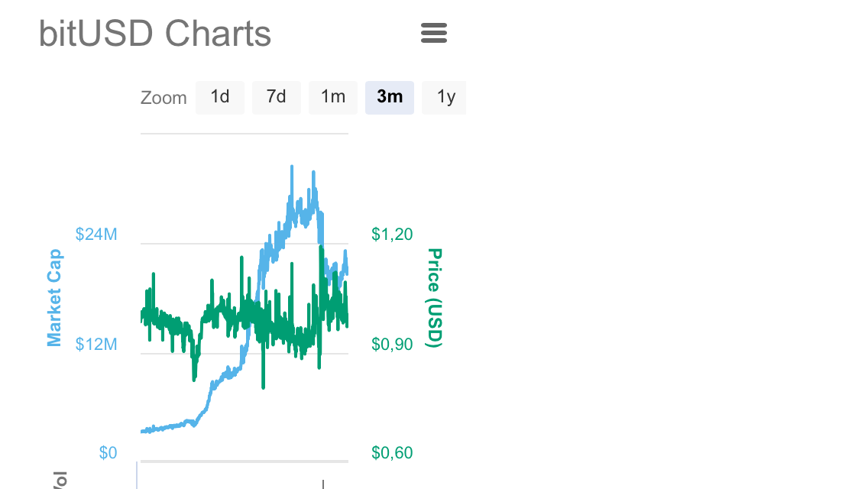Click the $1,20 price axis label
Screen dimensions: 868x489
pos(392,235)
